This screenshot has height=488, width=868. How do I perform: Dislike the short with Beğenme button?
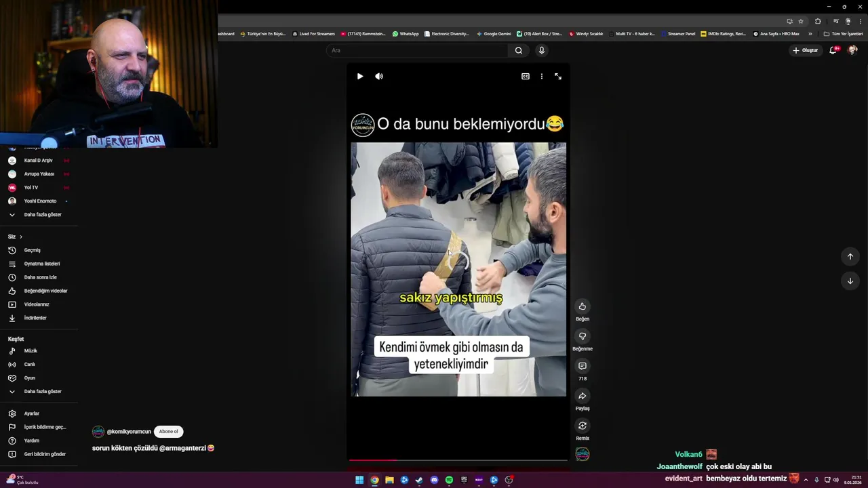583,336
